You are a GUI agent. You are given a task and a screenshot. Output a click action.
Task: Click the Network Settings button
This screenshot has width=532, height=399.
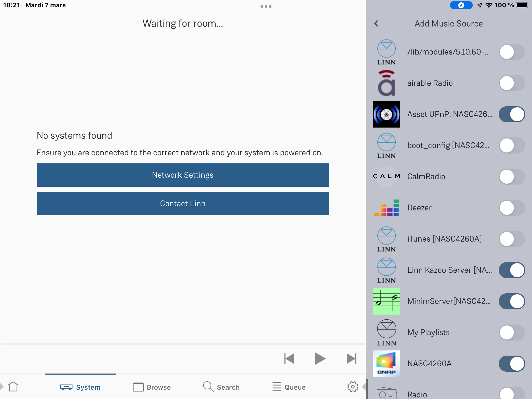[x=183, y=175]
